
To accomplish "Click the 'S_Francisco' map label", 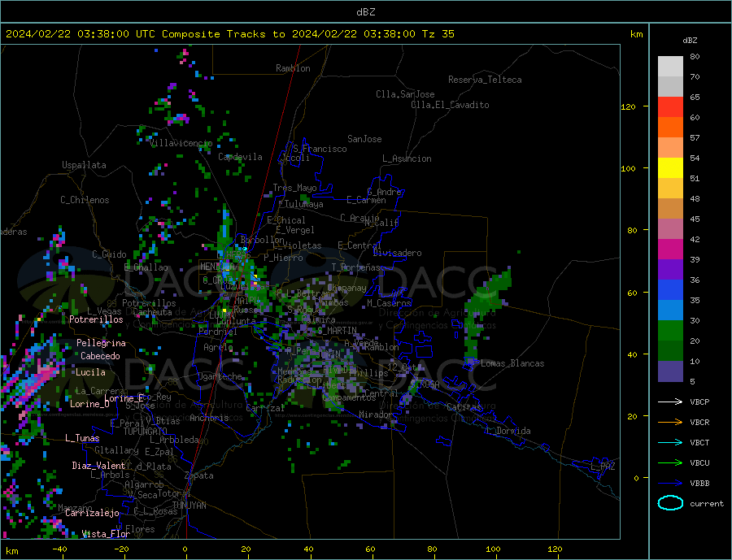I will [x=320, y=149].
